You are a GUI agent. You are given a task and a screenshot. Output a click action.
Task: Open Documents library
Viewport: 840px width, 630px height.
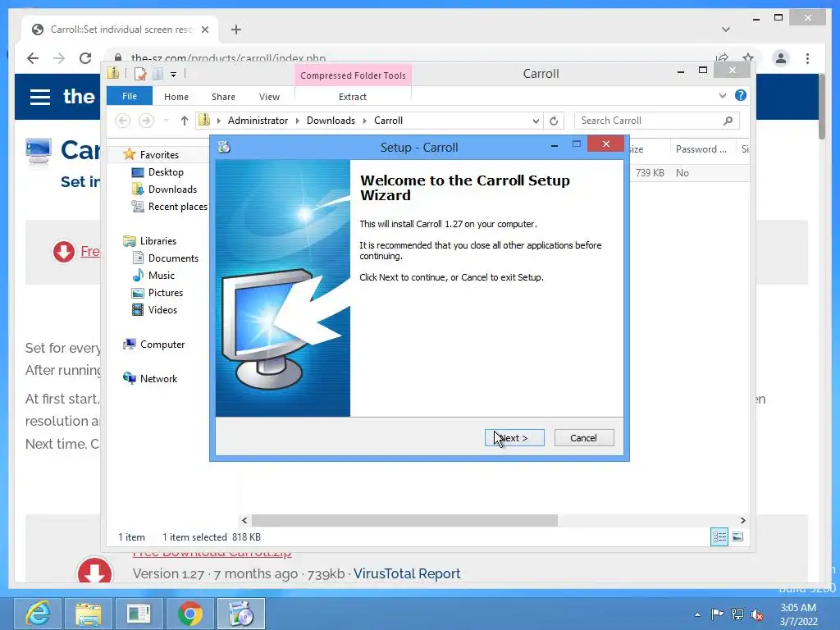point(173,258)
